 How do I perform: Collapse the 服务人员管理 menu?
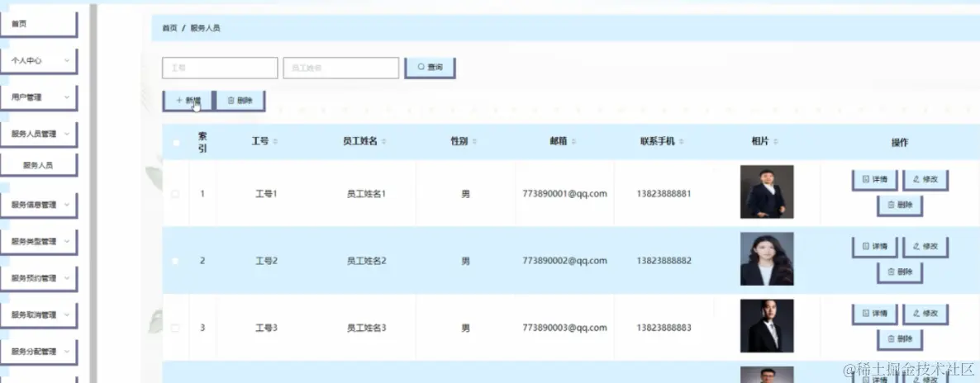click(39, 134)
